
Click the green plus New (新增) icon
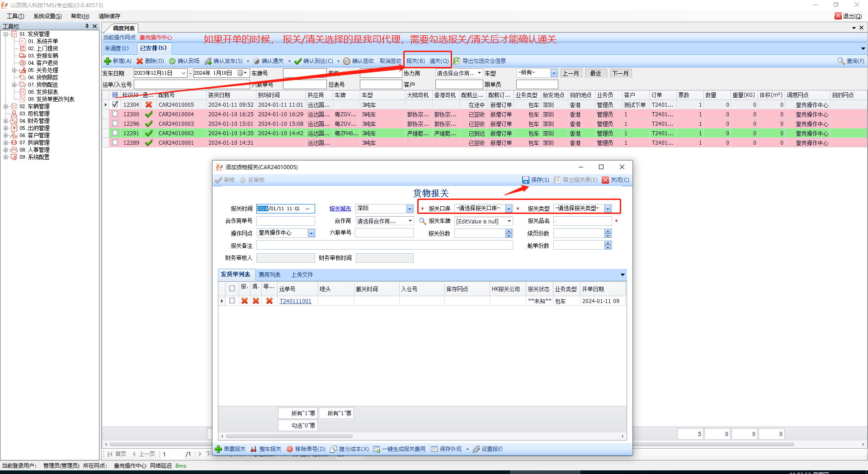click(107, 61)
